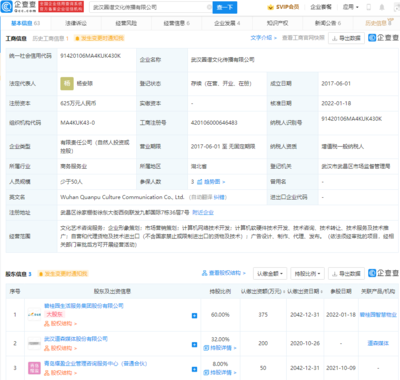Clear the search box with the x icon

(209, 7)
